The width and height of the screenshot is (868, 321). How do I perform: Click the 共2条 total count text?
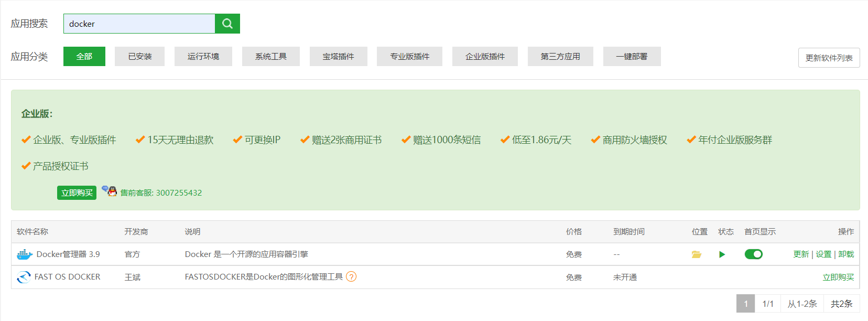click(x=842, y=304)
